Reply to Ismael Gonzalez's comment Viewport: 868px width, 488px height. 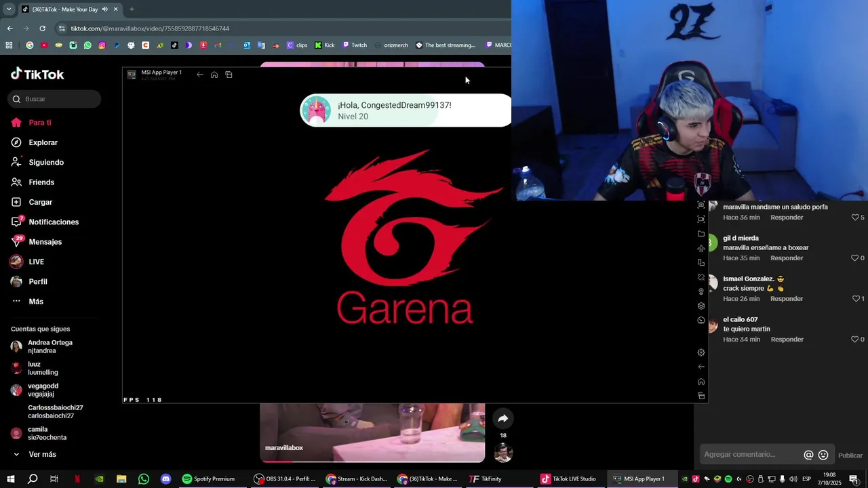[787, 299]
